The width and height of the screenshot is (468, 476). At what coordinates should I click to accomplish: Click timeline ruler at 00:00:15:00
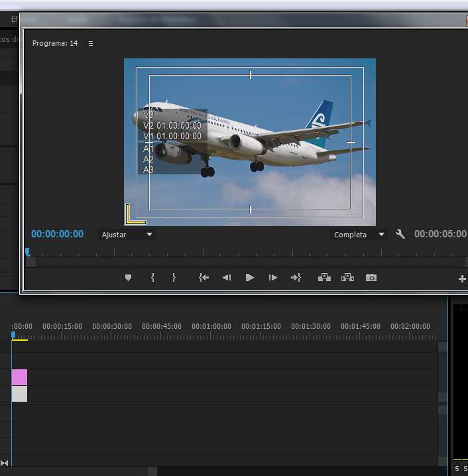[x=62, y=326]
